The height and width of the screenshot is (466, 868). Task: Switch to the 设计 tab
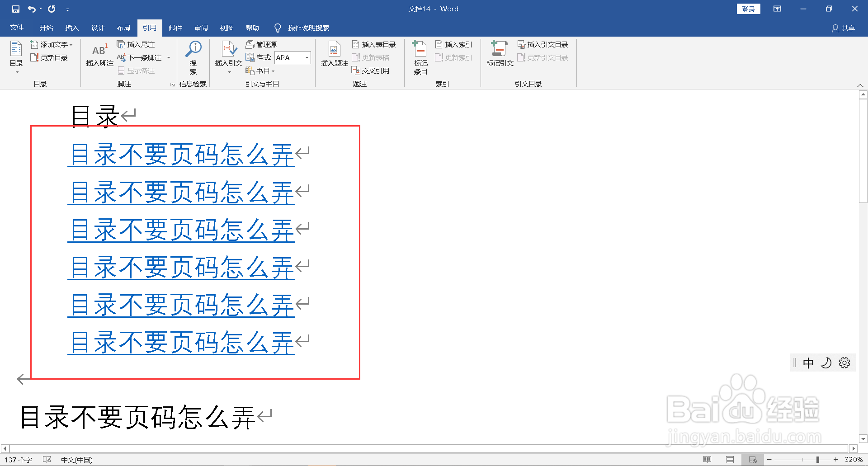[x=98, y=28]
